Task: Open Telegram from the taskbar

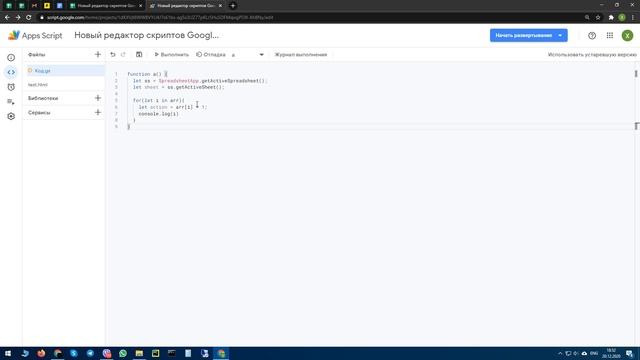Action: 90,353
